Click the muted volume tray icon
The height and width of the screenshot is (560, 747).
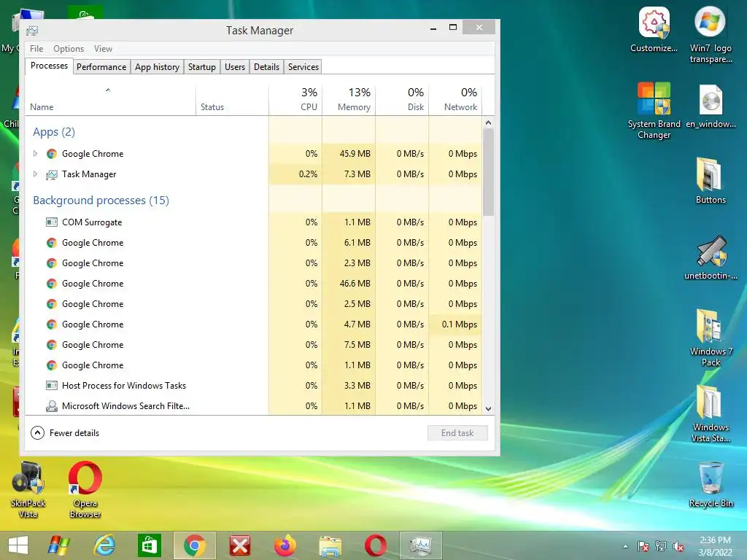pos(678,546)
